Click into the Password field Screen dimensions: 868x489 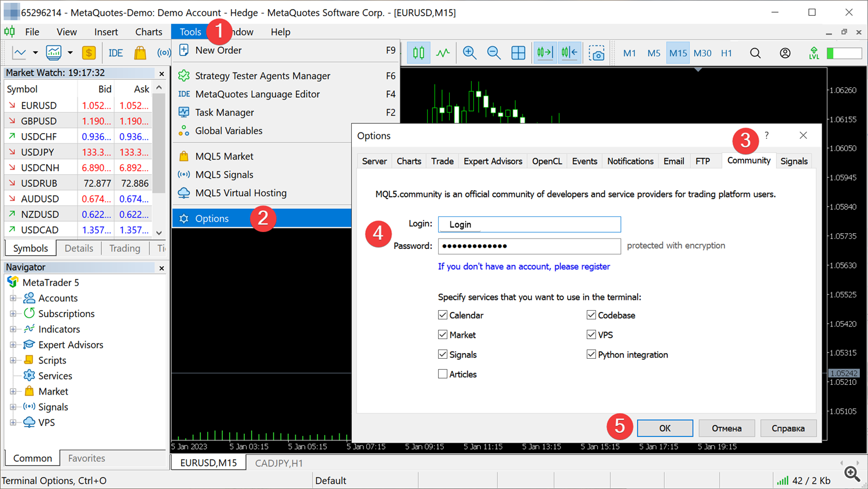pyautogui.click(x=529, y=246)
